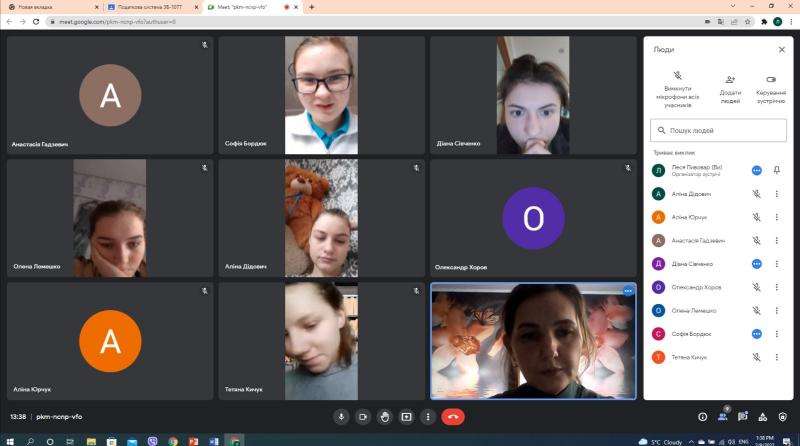This screenshot has width=800, height=446.
Task: Click Додати людей to add people
Action: pos(730,86)
